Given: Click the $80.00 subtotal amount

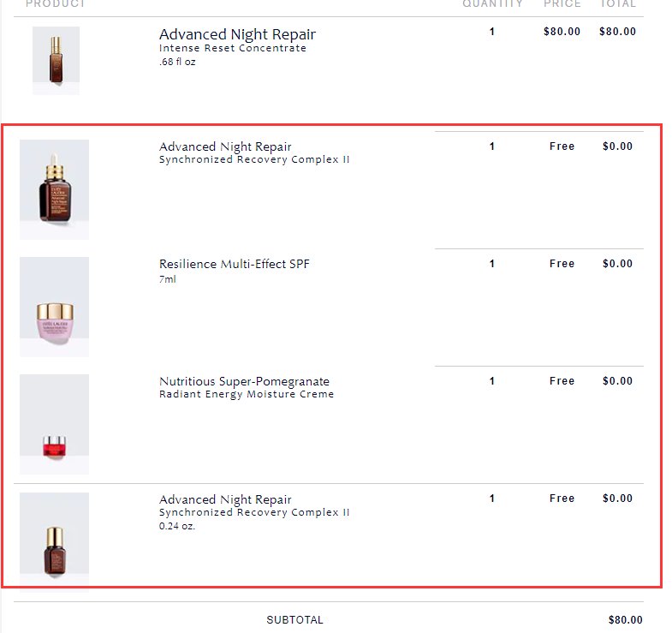Looking at the screenshot, I should 625,619.
